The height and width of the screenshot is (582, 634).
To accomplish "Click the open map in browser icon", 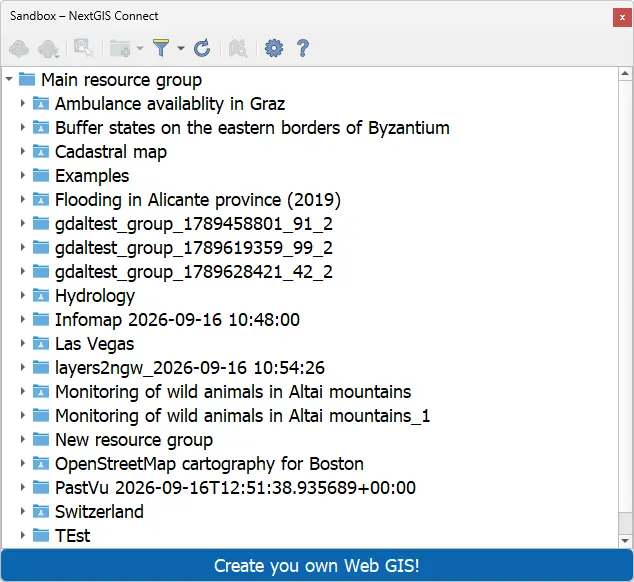I will [84, 48].
